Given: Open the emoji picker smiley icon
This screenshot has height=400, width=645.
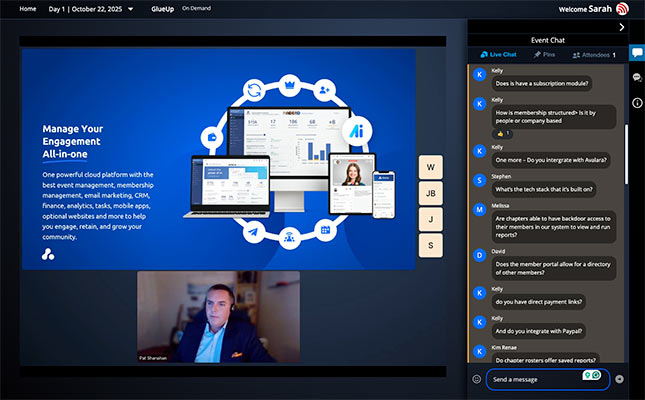Looking at the screenshot, I should point(476,379).
